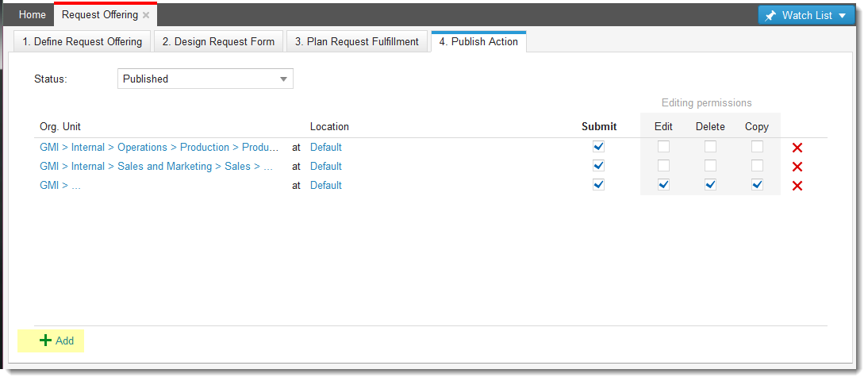Viewport: 868px width, 381px height.
Task: Switch to the Home tab
Action: click(x=32, y=15)
